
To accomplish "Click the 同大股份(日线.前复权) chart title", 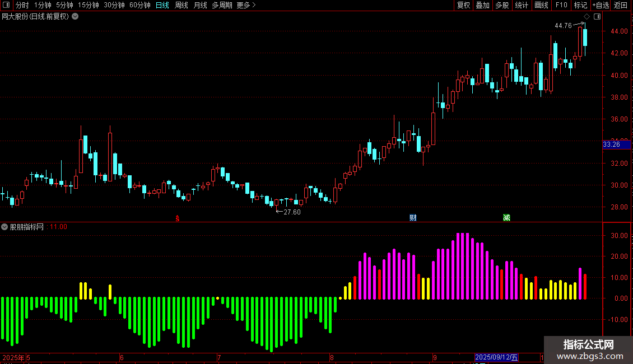I will click(x=35, y=17).
